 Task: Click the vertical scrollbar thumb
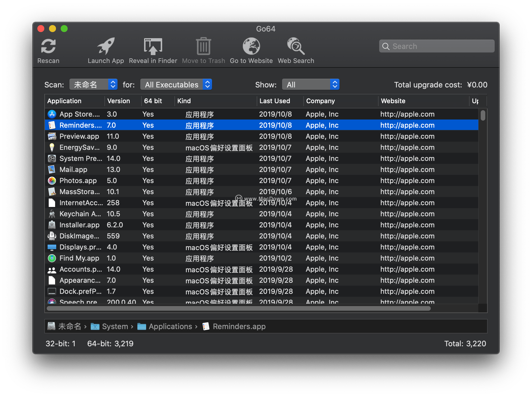[483, 115]
